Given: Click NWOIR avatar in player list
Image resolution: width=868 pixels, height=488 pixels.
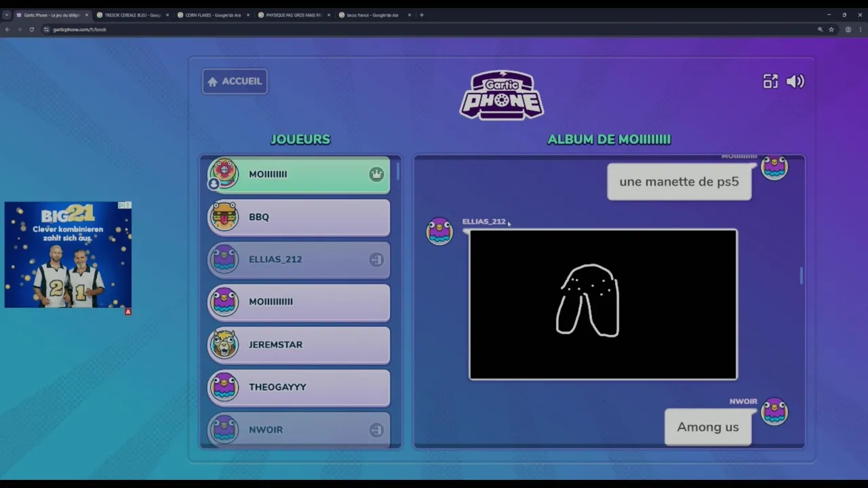Looking at the screenshot, I should coord(224,430).
